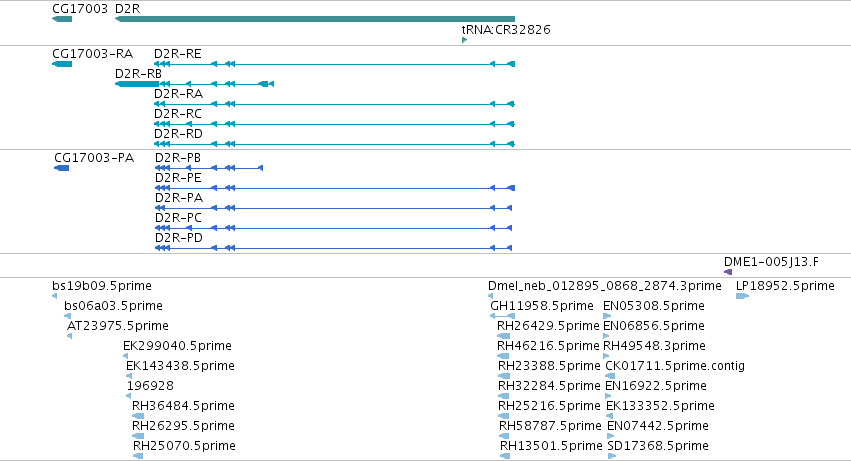Click the D2R gene name label
The width and height of the screenshot is (851, 461).
[128, 9]
